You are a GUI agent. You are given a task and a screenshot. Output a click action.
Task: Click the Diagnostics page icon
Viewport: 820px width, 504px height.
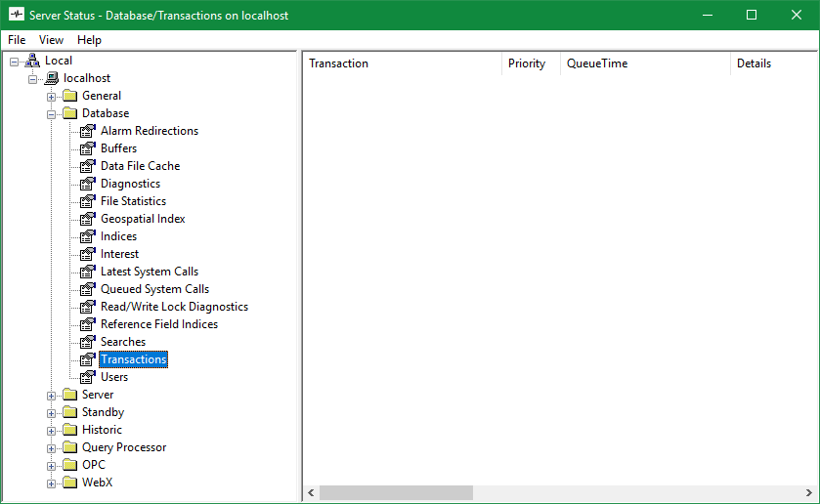88,184
